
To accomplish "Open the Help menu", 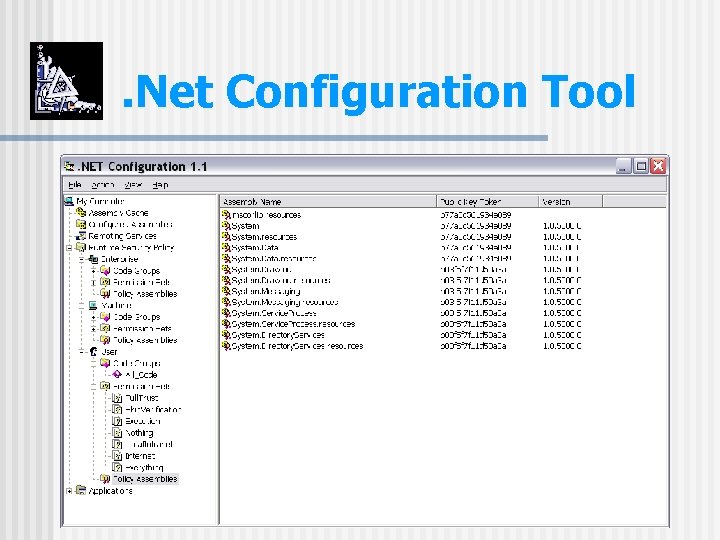I will click(160, 185).
